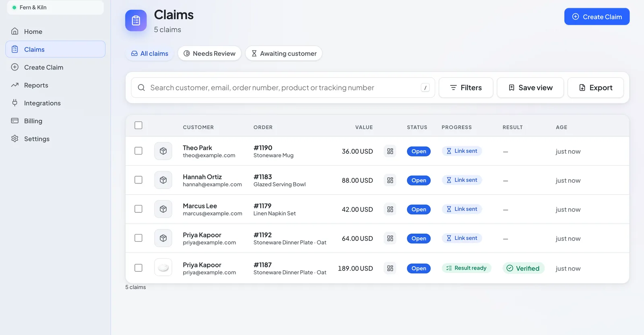Click the search magnifier icon
Image resolution: width=644 pixels, height=335 pixels.
(141, 88)
